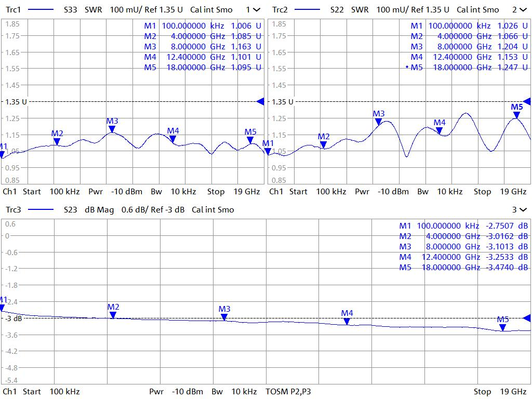532x399 pixels.
Task: Click the S22 measurement parameter in Trc2
Action: [x=338, y=10]
